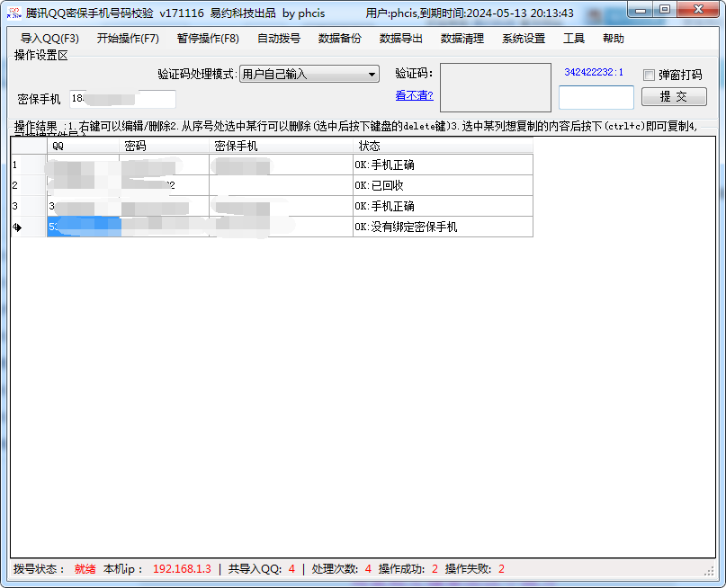The height and width of the screenshot is (588, 726).
Task: Click the 192.168.1.3 IP in status bar
Action: tap(182, 568)
